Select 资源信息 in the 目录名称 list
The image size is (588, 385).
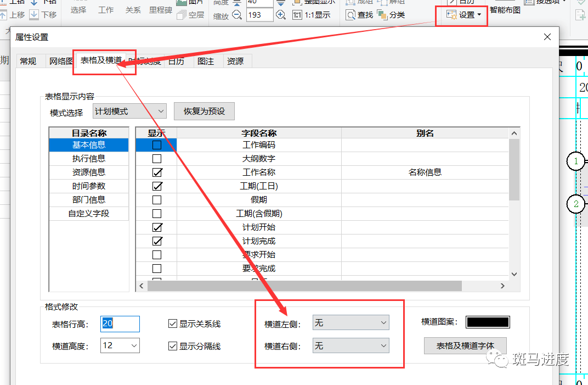(89, 172)
